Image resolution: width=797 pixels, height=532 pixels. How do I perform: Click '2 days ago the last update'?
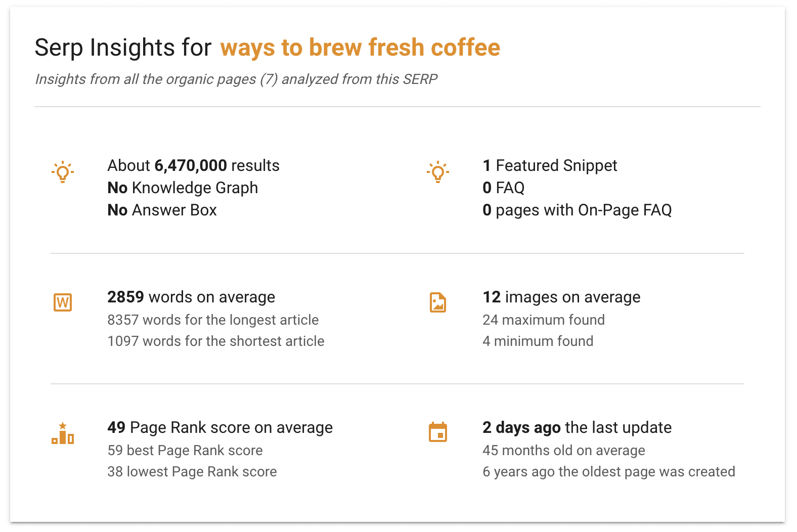577,427
